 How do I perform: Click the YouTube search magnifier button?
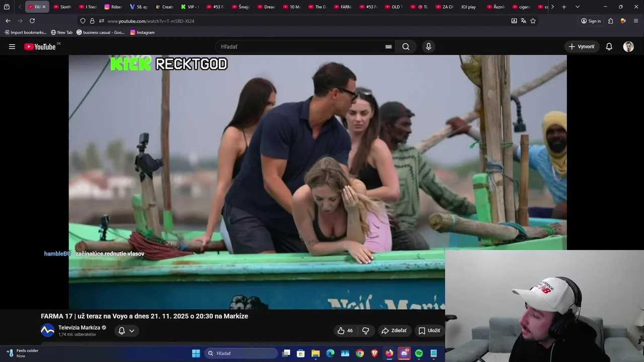(x=406, y=47)
